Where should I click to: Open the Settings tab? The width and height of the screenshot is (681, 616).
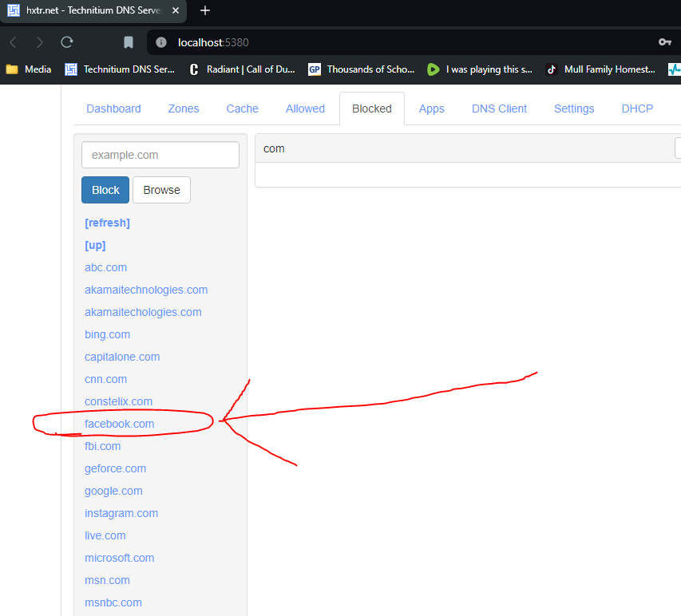tap(574, 109)
